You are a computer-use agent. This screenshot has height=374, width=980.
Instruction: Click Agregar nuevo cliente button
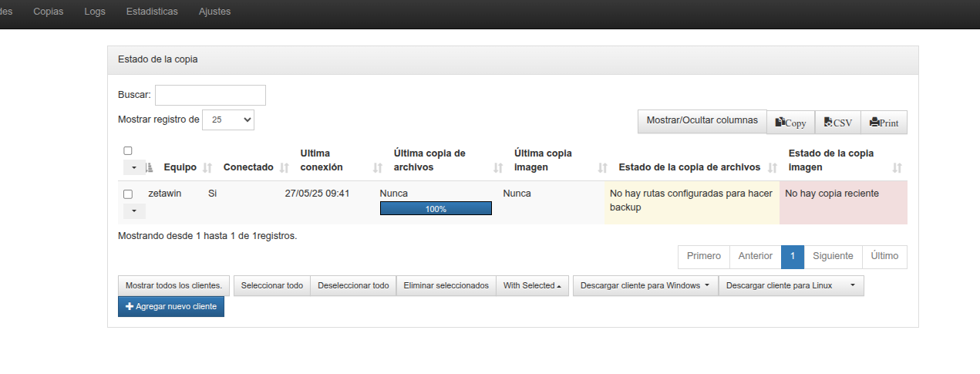click(171, 307)
